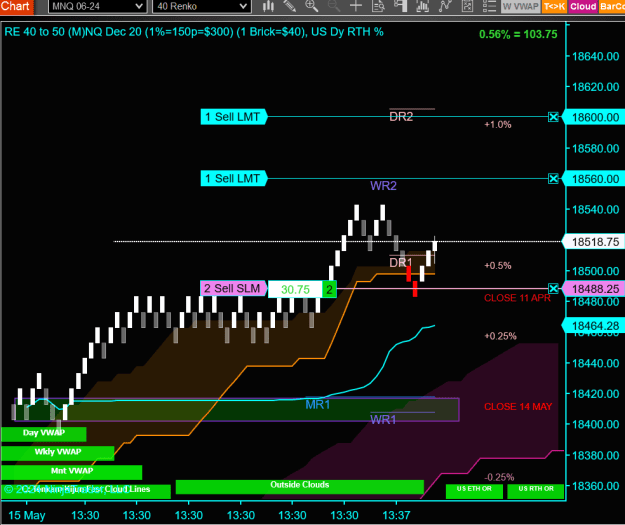Image resolution: width=625 pixels, height=525 pixels.
Task: Open the indicators line-graph icon
Action: point(445,6)
